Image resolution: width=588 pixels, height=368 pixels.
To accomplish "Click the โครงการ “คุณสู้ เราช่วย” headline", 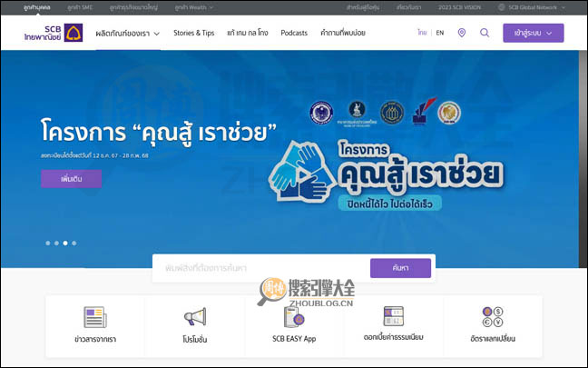I will (x=159, y=132).
